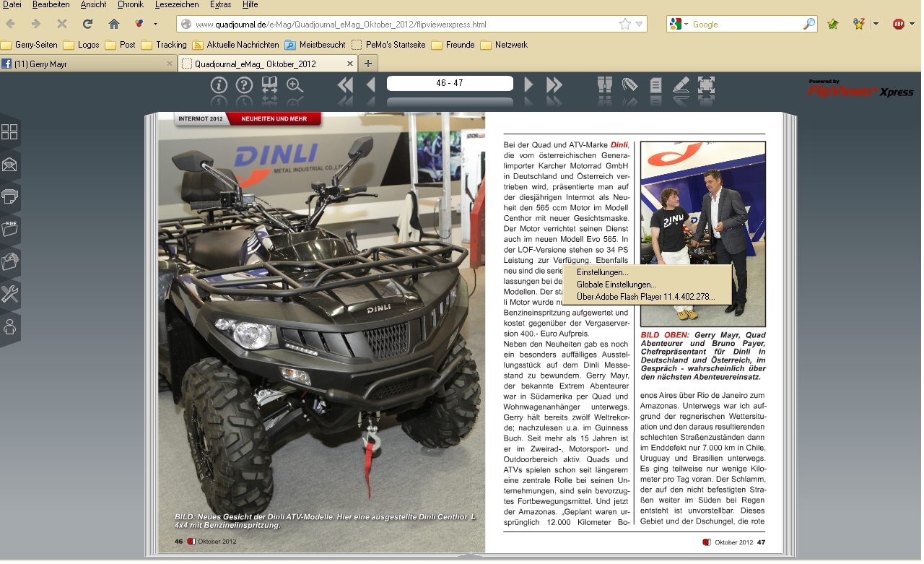The height and width of the screenshot is (564, 924).
Task: Open Gerry-Seiten bookmarks folder
Action: point(30,45)
